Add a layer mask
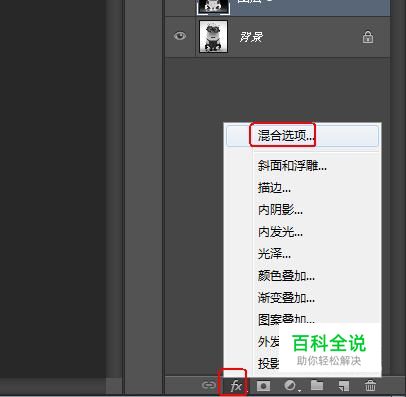This screenshot has height=397, width=406. [x=263, y=386]
